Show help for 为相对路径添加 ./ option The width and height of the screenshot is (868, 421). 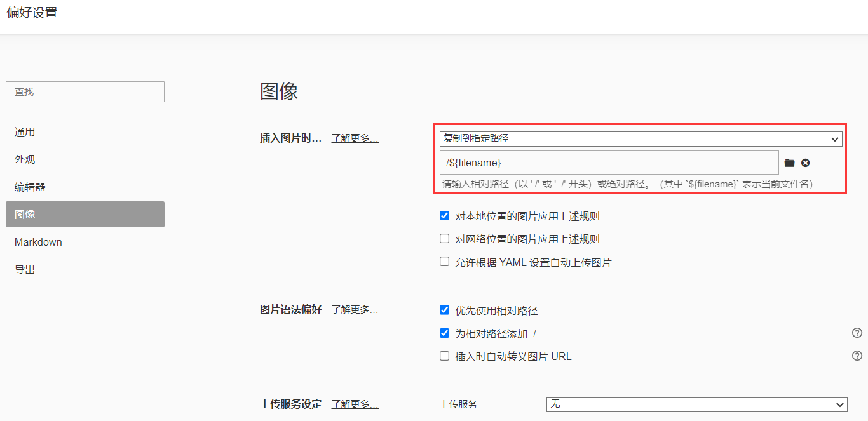click(x=857, y=333)
